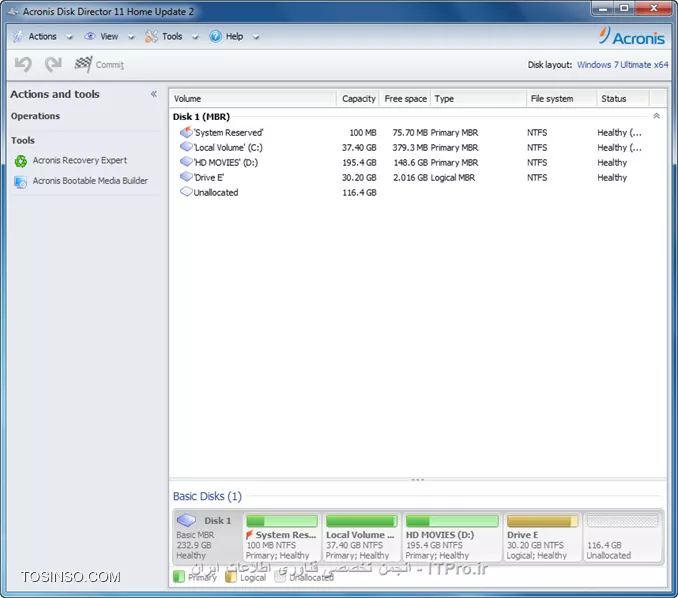The width and height of the screenshot is (678, 598).
Task: Sort by the File system column header
Action: click(x=561, y=99)
